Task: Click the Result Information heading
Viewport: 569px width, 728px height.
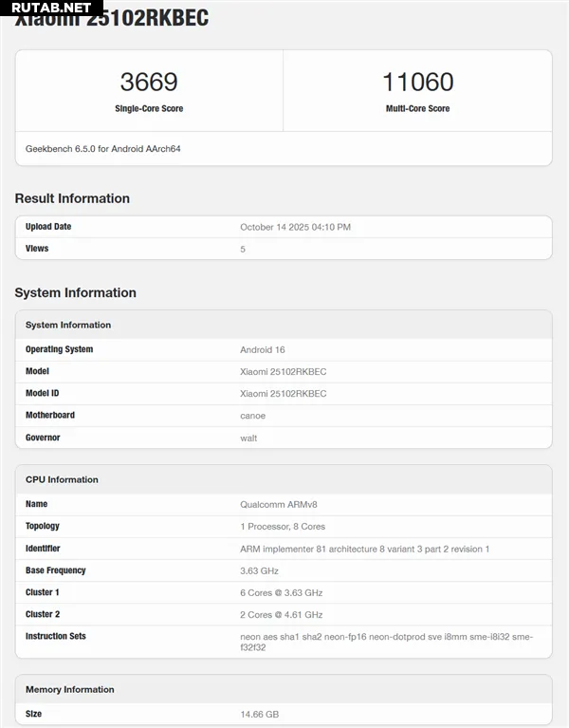Action: pyautogui.click(x=72, y=198)
